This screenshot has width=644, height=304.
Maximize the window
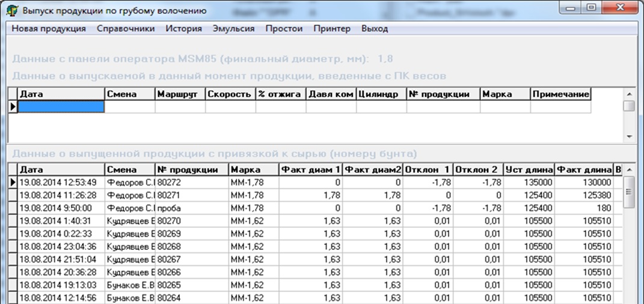(592, 7)
